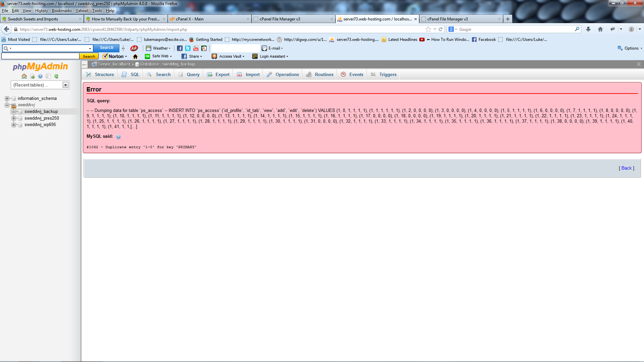This screenshot has width=644, height=362.
Task: Click the reload navigation frame icon
Action: 56,76
